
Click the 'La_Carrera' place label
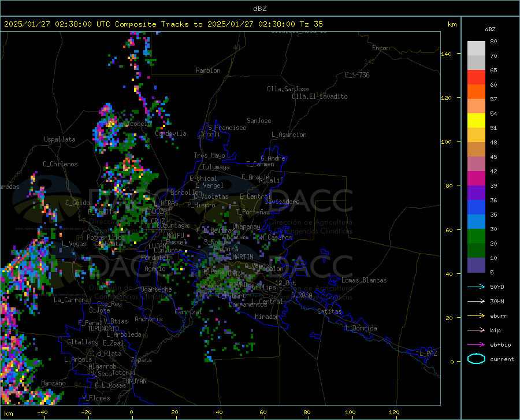71,300
